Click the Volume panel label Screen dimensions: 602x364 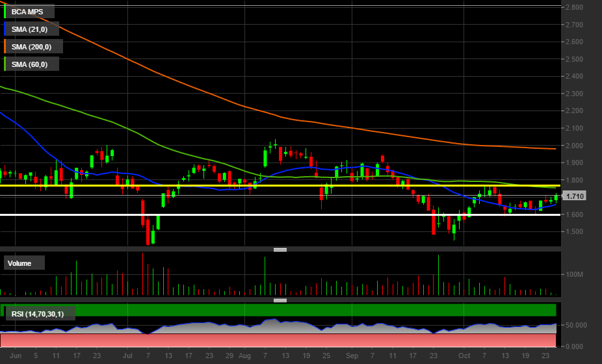24,263
